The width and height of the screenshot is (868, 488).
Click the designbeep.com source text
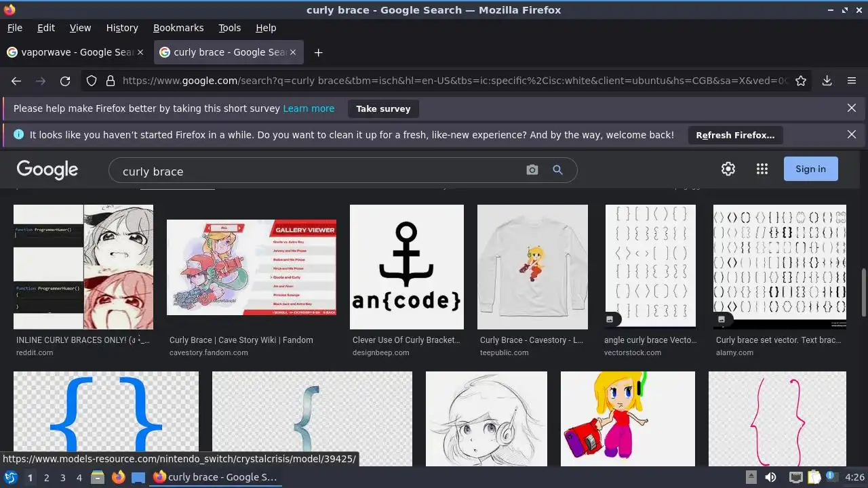380,352
